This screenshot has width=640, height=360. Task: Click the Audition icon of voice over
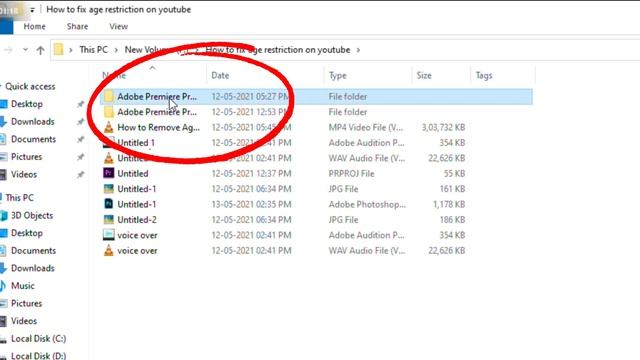[109, 235]
